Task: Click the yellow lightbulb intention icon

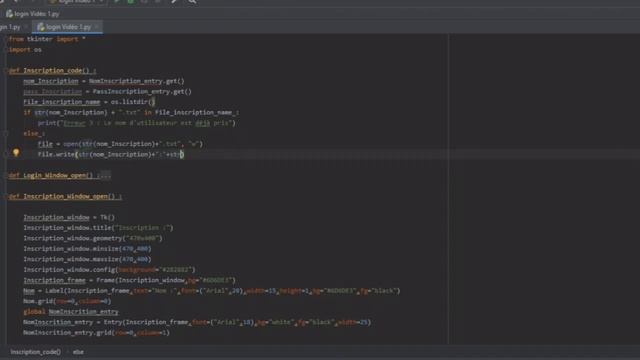Action: point(16,153)
